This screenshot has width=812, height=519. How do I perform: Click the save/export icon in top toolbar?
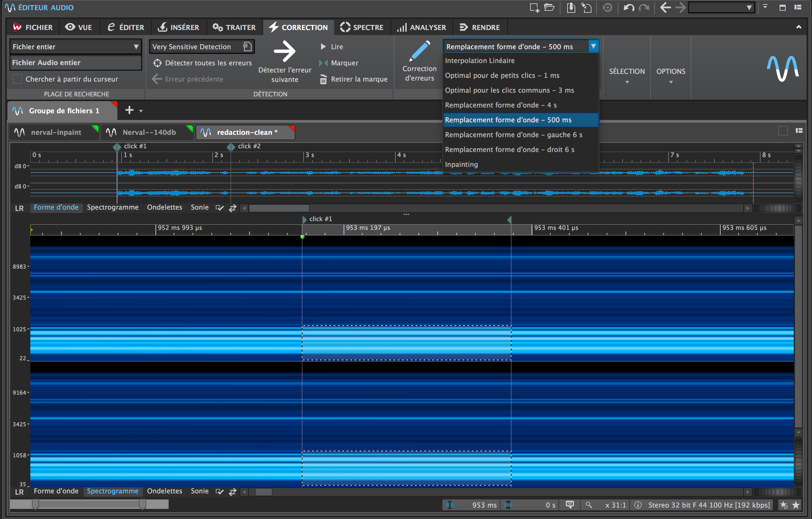pyautogui.click(x=571, y=7)
